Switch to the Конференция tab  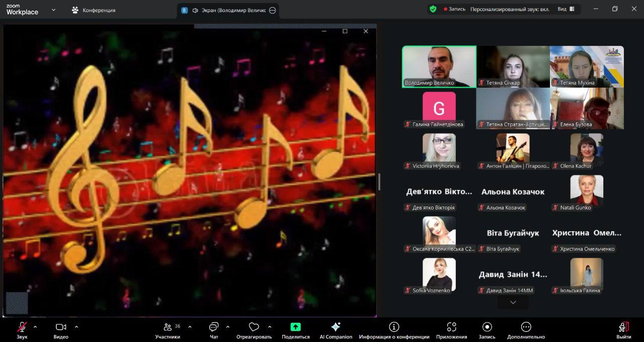pos(94,10)
